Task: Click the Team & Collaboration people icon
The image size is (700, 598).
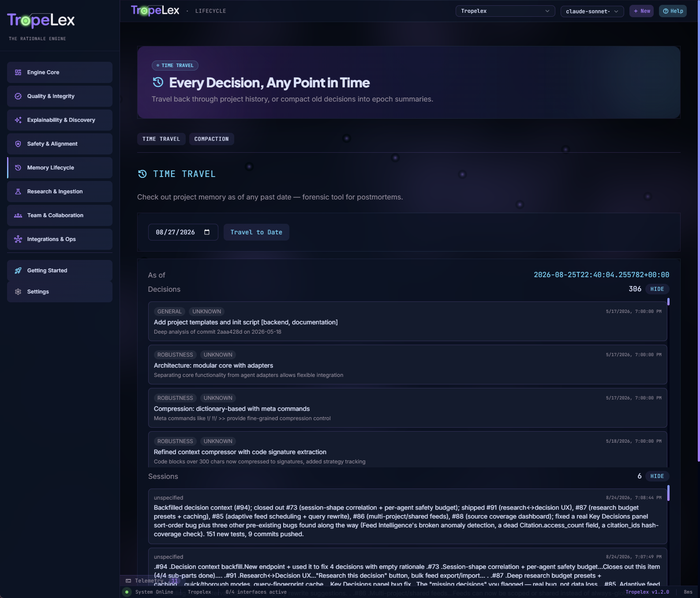Action: coord(18,215)
